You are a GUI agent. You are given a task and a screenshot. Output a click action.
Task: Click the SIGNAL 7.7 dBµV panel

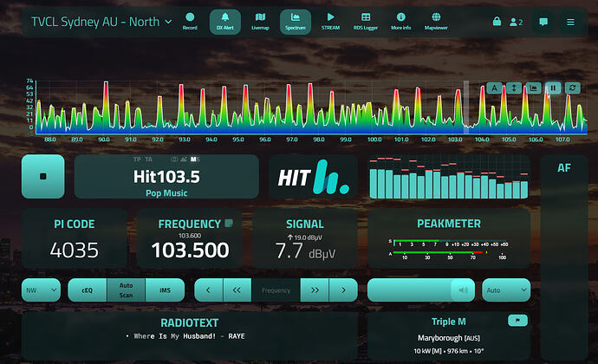305,238
